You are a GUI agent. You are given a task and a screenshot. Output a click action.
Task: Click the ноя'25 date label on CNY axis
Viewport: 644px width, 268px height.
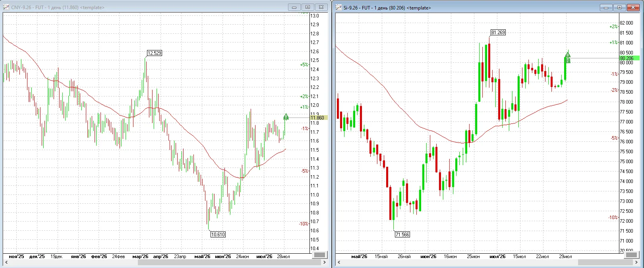tap(16, 256)
